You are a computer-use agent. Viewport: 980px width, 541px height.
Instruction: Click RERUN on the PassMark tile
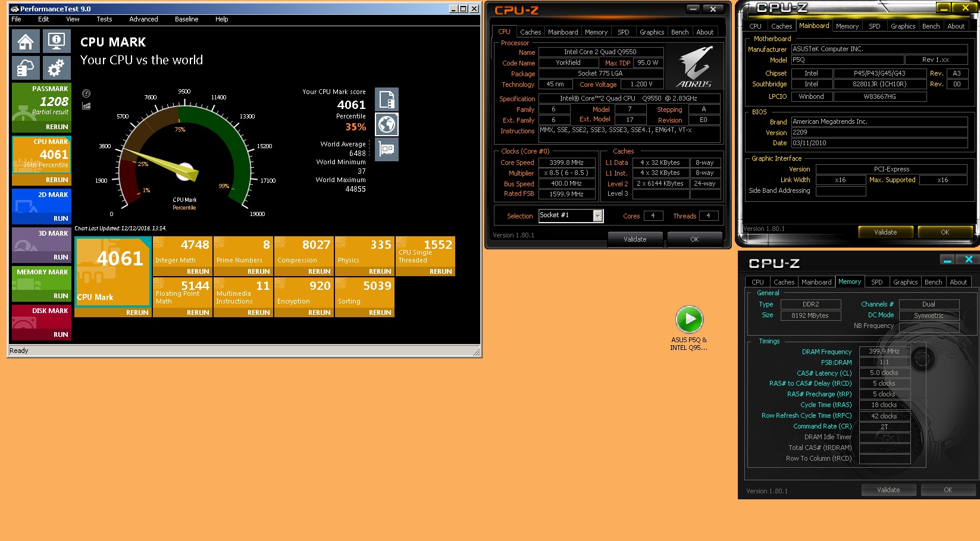(x=57, y=127)
